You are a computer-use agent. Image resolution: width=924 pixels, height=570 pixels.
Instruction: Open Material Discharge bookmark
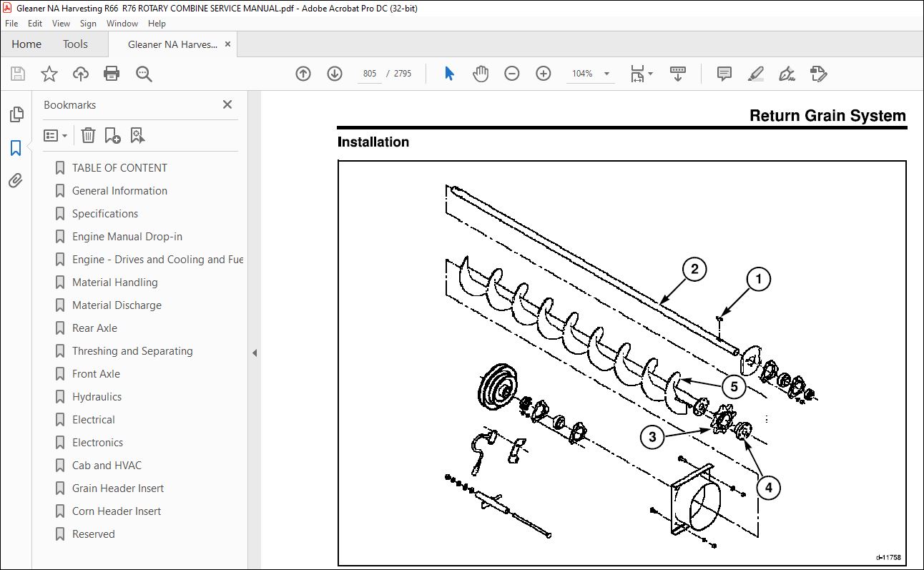pyautogui.click(x=117, y=305)
